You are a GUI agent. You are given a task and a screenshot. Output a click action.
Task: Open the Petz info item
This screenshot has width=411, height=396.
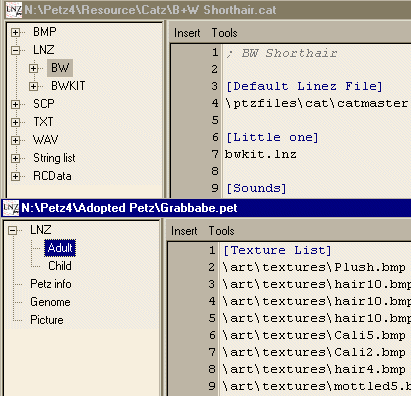tap(51, 284)
